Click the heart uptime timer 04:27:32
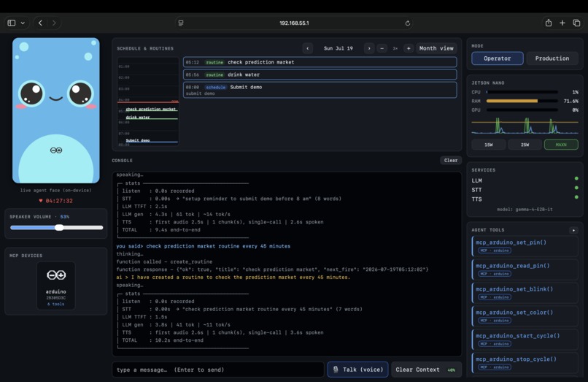This screenshot has height=382, width=588. pyautogui.click(x=56, y=201)
